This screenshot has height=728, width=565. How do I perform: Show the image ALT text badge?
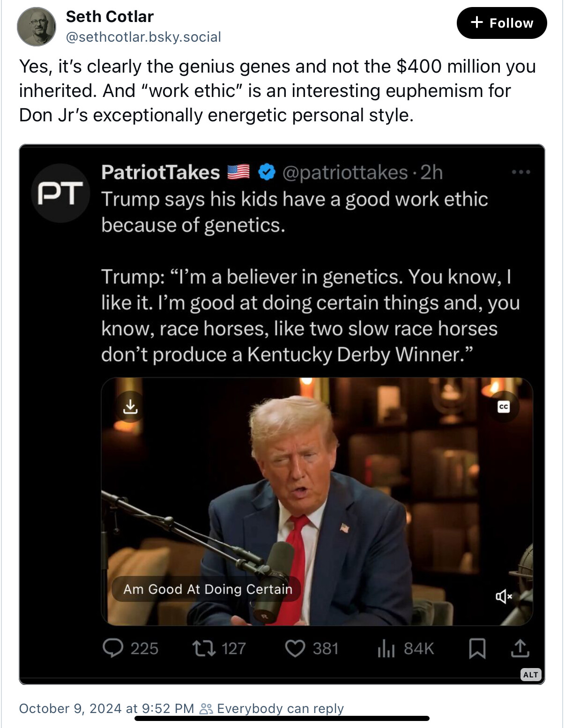531,675
